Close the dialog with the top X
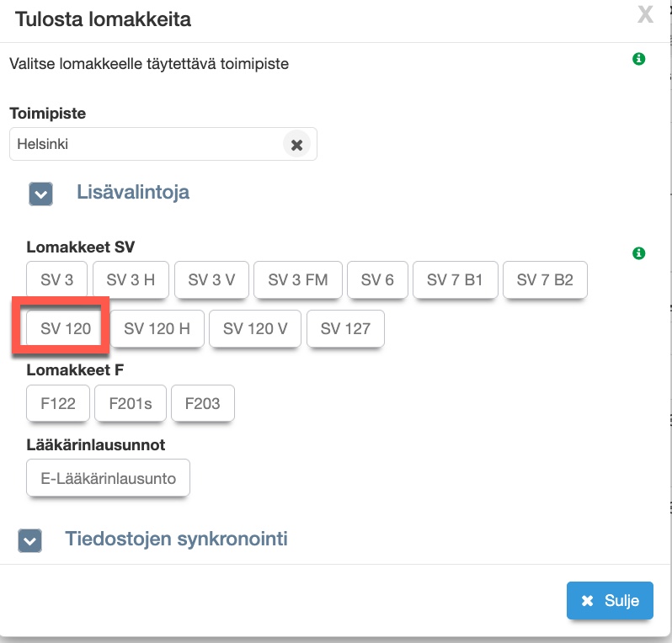The height and width of the screenshot is (643, 672). coord(645,15)
